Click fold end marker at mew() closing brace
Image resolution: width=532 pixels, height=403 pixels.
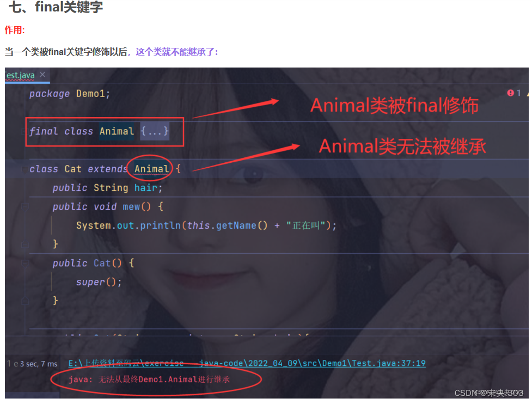tap(25, 244)
